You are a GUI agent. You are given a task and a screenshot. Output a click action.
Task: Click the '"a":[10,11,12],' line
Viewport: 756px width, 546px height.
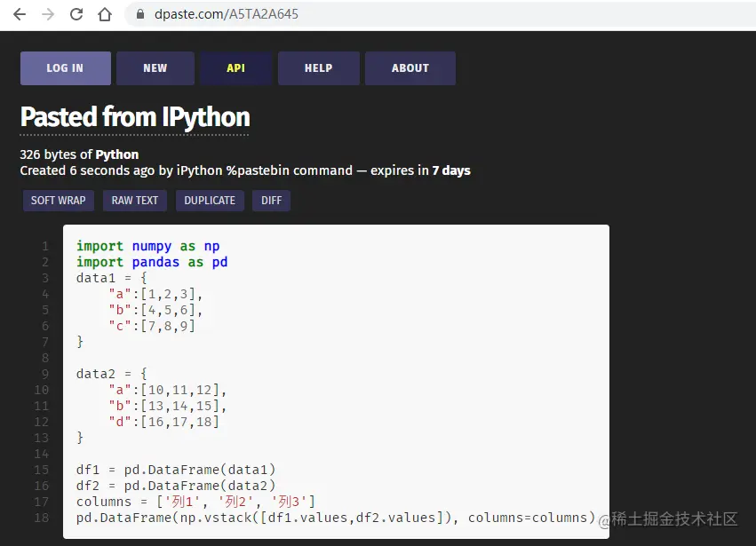point(168,390)
